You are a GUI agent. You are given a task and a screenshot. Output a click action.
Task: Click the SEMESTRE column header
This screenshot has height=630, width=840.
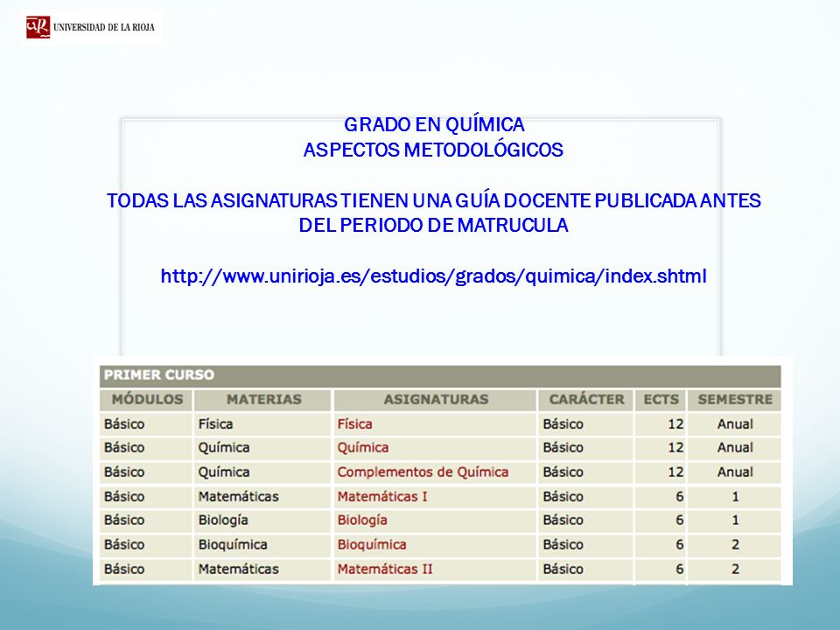(734, 400)
